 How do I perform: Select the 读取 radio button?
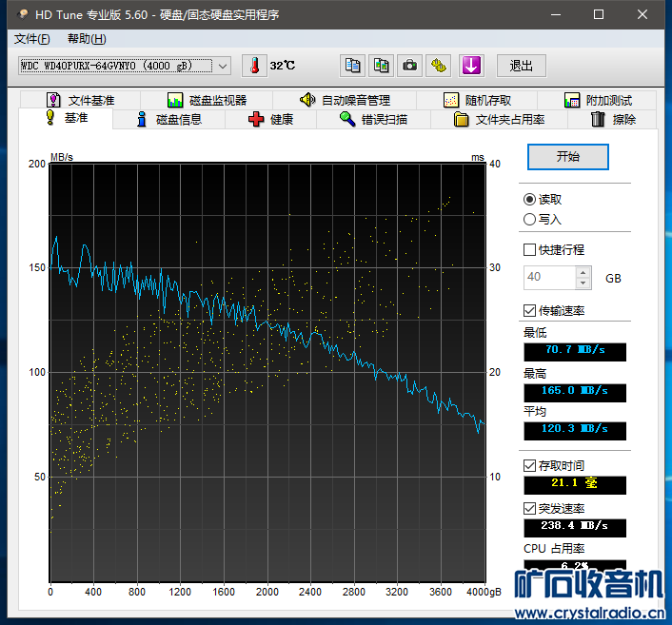pyautogui.click(x=530, y=199)
